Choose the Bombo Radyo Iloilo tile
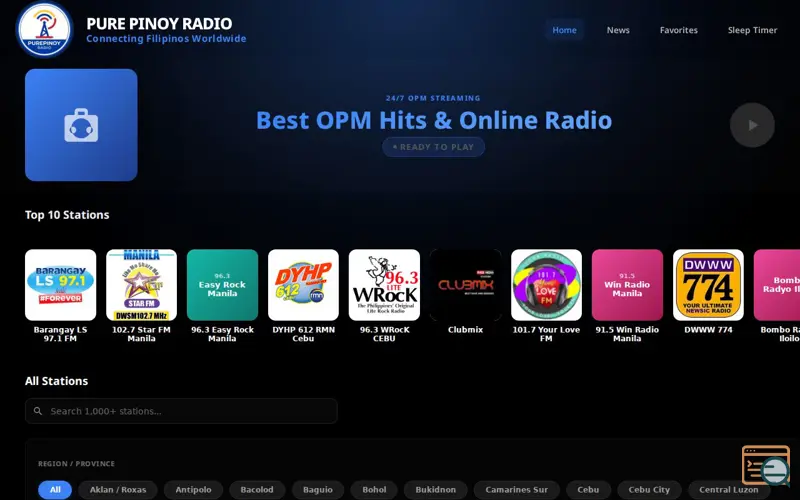This screenshot has width=800, height=500. (x=777, y=285)
